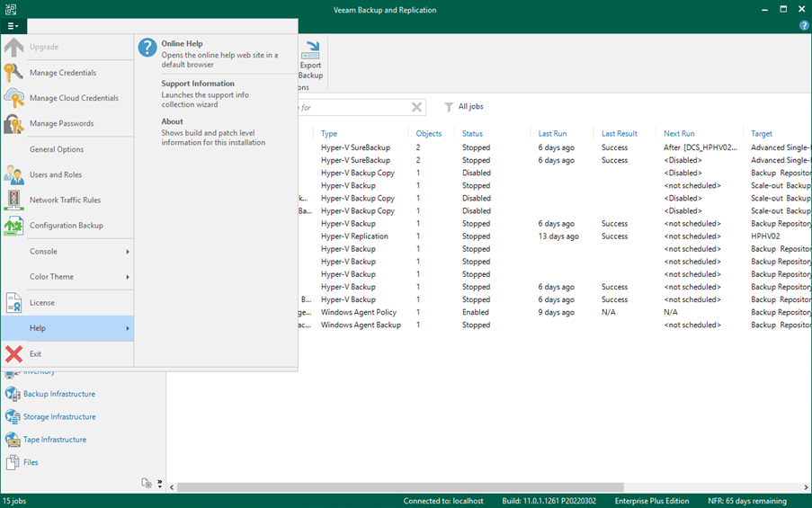Open the Files view link

pyautogui.click(x=31, y=462)
